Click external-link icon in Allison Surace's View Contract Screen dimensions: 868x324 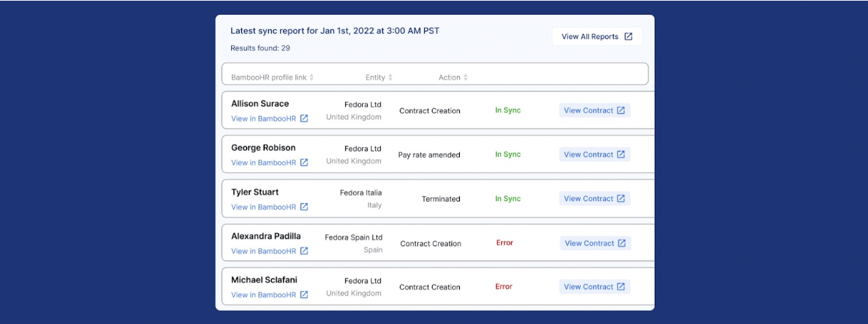[621, 110]
